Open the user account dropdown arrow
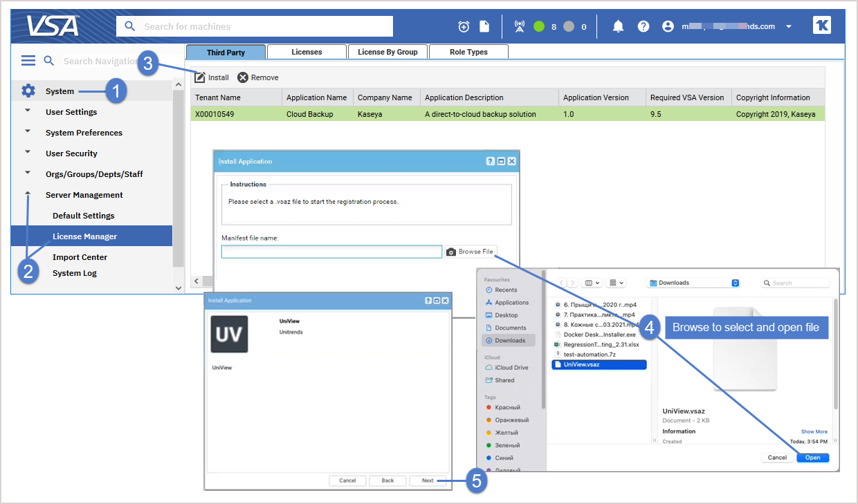This screenshot has width=858, height=504. point(789,27)
